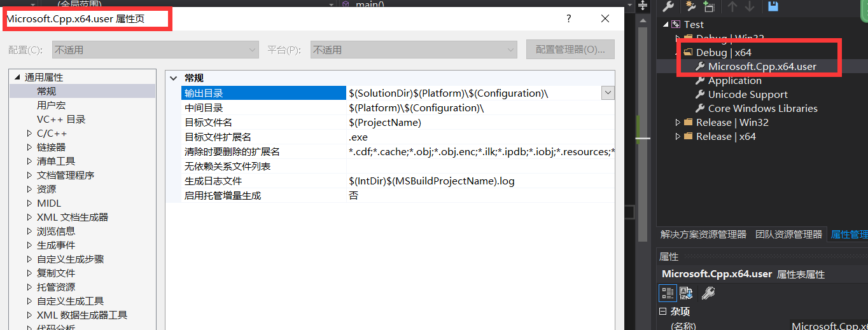Image resolution: width=868 pixels, height=330 pixels.
Task: Collapse the Test project node
Action: click(x=666, y=24)
